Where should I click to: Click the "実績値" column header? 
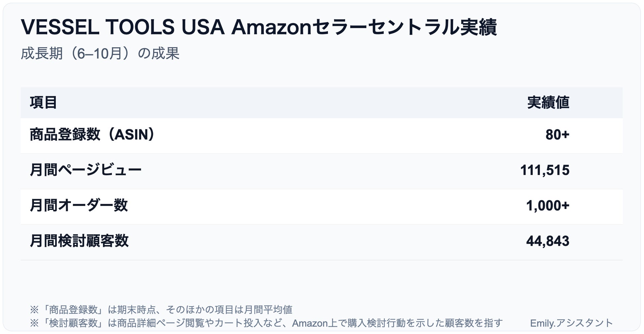coord(548,103)
